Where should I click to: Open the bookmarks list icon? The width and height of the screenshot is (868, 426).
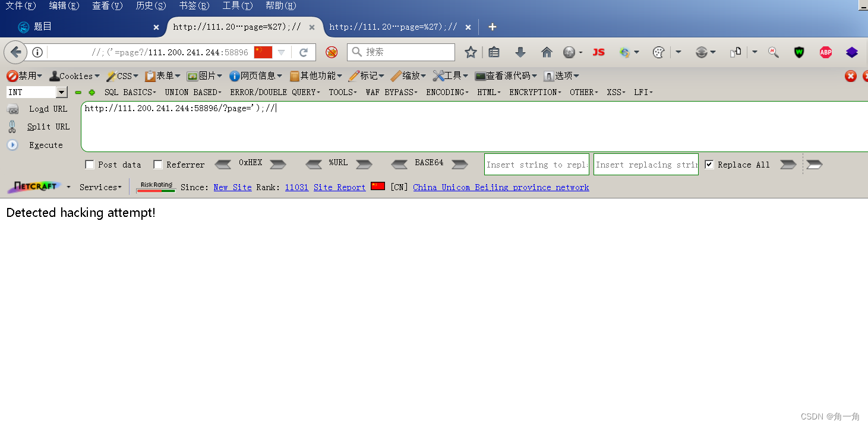pyautogui.click(x=494, y=52)
